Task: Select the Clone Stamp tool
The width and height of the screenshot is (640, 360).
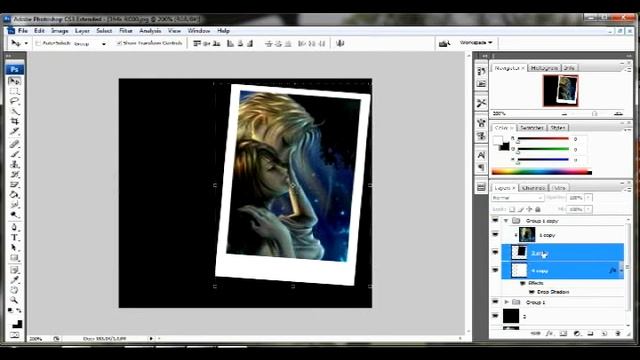Action: (14, 164)
